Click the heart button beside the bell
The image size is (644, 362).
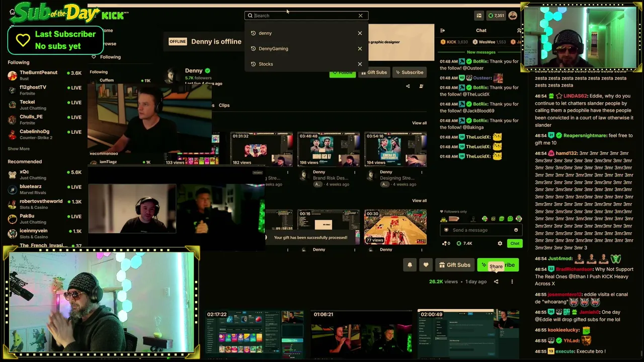pyautogui.click(x=426, y=265)
